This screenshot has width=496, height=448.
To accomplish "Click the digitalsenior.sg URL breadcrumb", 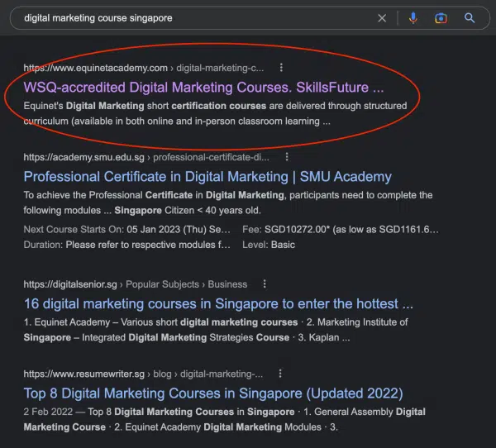I will pos(136,284).
